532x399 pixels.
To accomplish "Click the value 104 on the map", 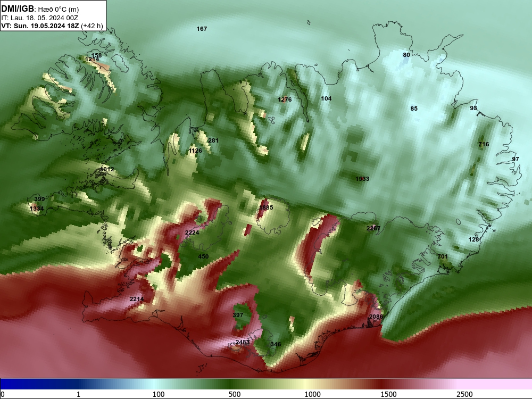I will [326, 98].
